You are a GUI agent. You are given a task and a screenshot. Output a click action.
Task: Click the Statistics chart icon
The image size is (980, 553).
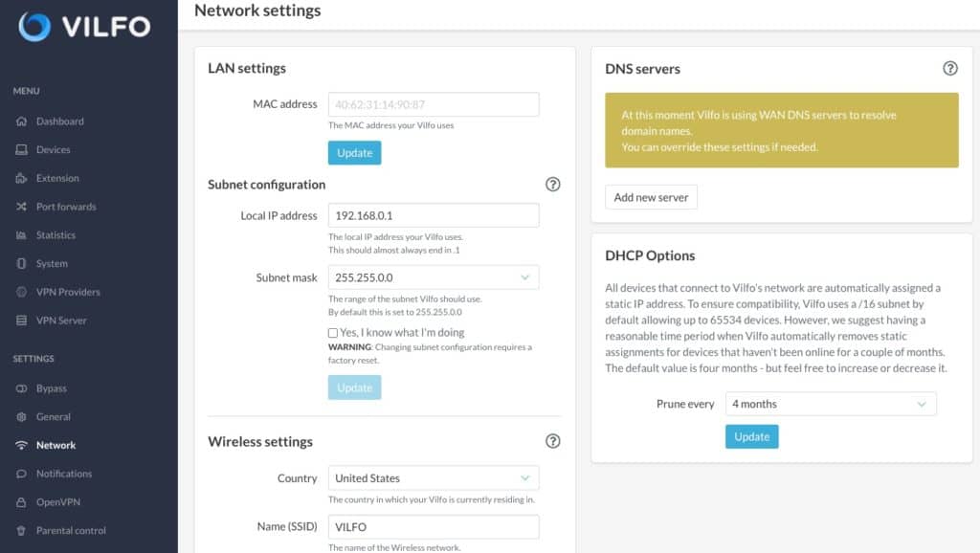(21, 235)
